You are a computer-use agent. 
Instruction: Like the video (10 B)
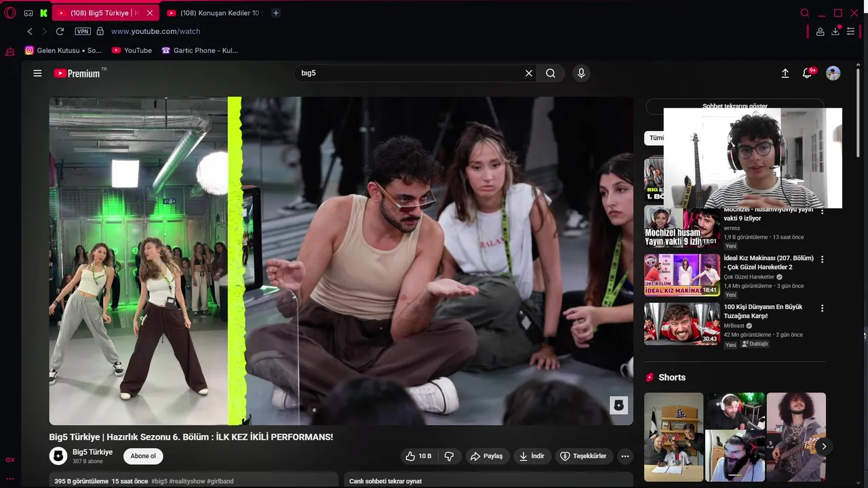[x=418, y=456]
